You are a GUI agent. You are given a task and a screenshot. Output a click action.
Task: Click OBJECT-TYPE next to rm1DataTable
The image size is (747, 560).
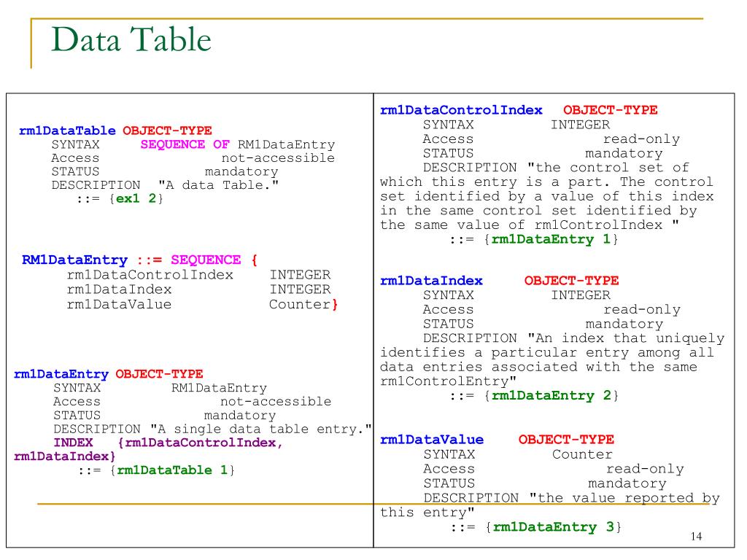(x=167, y=131)
